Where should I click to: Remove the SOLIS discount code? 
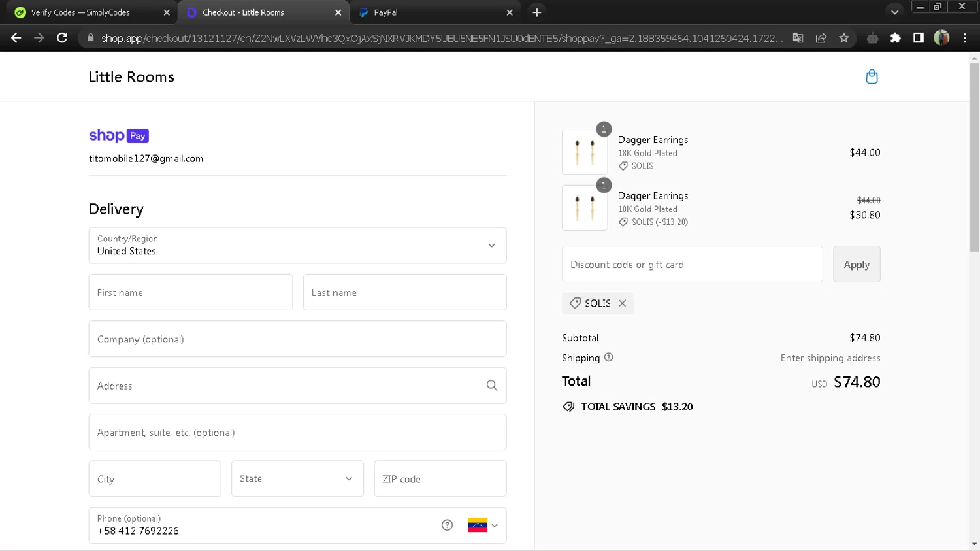tap(622, 303)
